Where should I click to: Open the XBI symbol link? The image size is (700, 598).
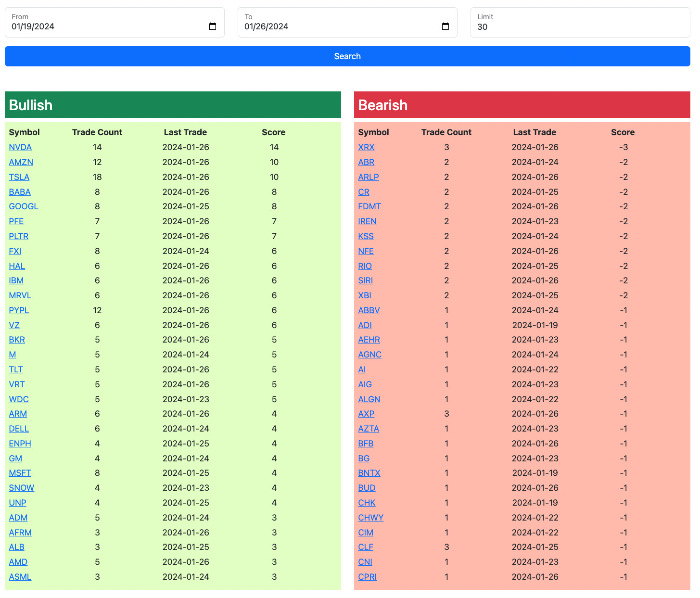[x=365, y=295]
